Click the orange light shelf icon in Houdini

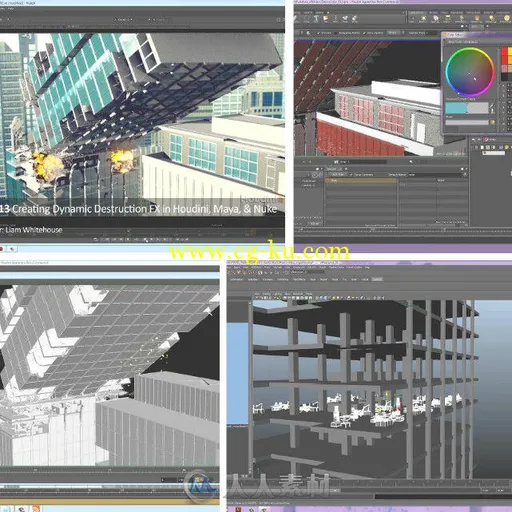[x=477, y=19]
